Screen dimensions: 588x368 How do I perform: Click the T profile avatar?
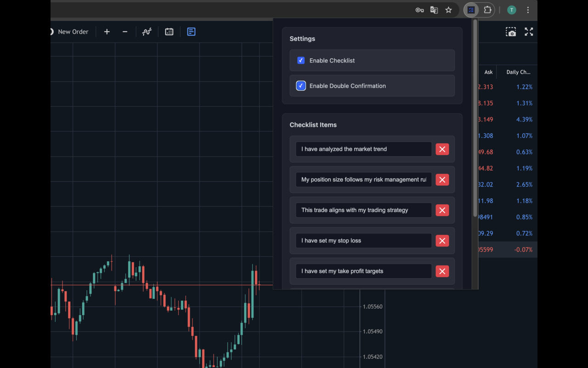511,10
